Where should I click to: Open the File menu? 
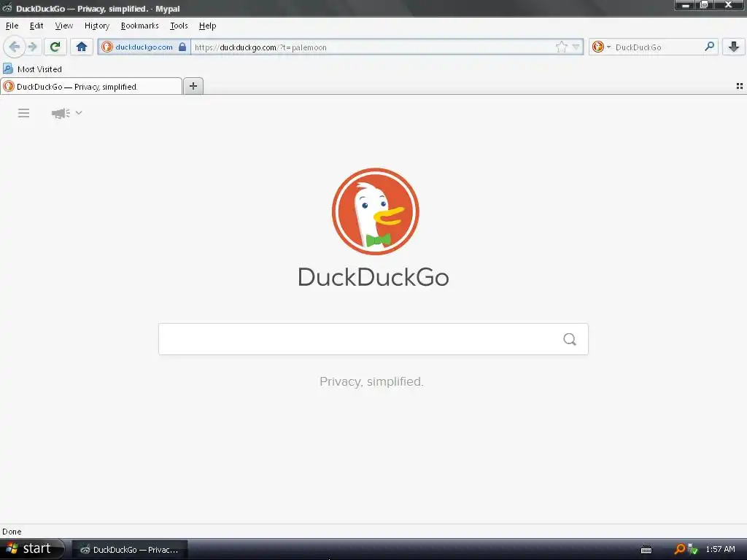(x=12, y=26)
